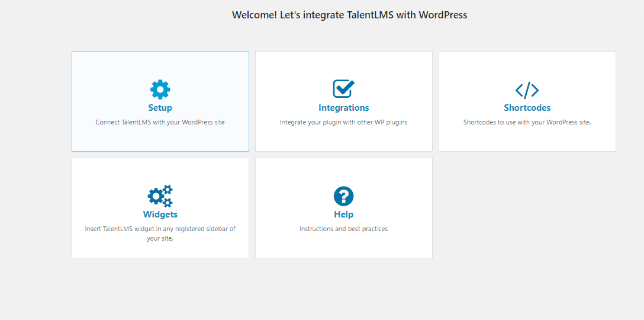Open the Shortcodes title link
Screen dimensions: 644x320
(x=527, y=108)
